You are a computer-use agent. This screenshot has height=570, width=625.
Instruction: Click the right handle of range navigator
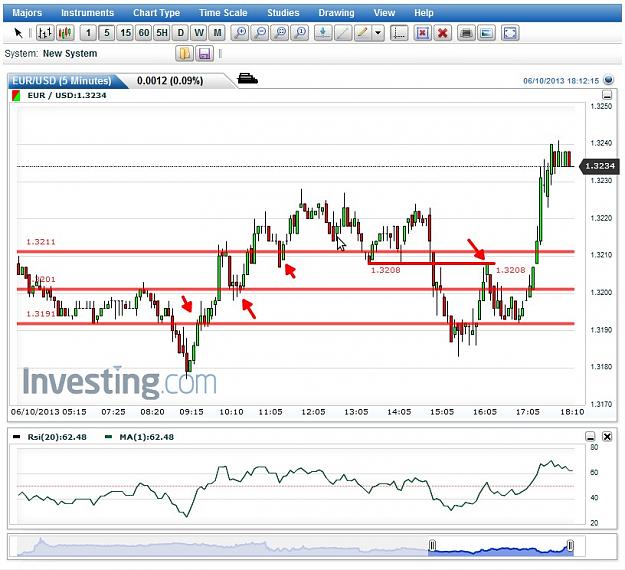[x=570, y=545]
